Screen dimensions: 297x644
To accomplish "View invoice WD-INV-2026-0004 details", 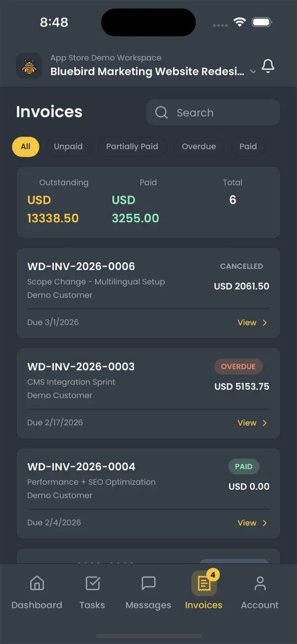I will 247,523.
